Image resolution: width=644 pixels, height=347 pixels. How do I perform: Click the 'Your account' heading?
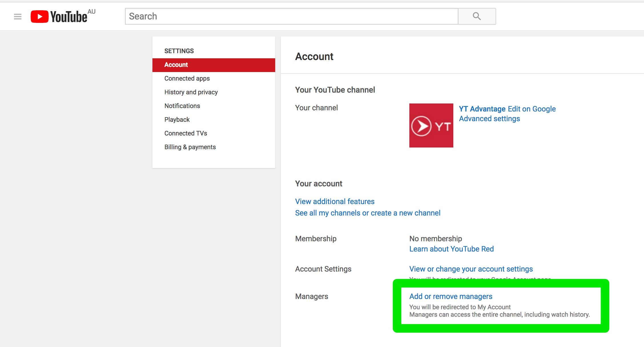click(x=319, y=184)
